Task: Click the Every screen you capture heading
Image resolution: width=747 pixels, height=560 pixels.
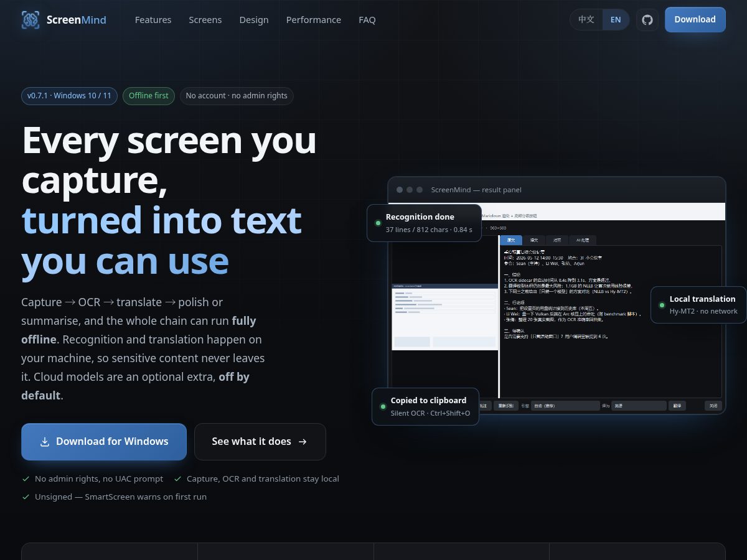Action: (x=169, y=159)
